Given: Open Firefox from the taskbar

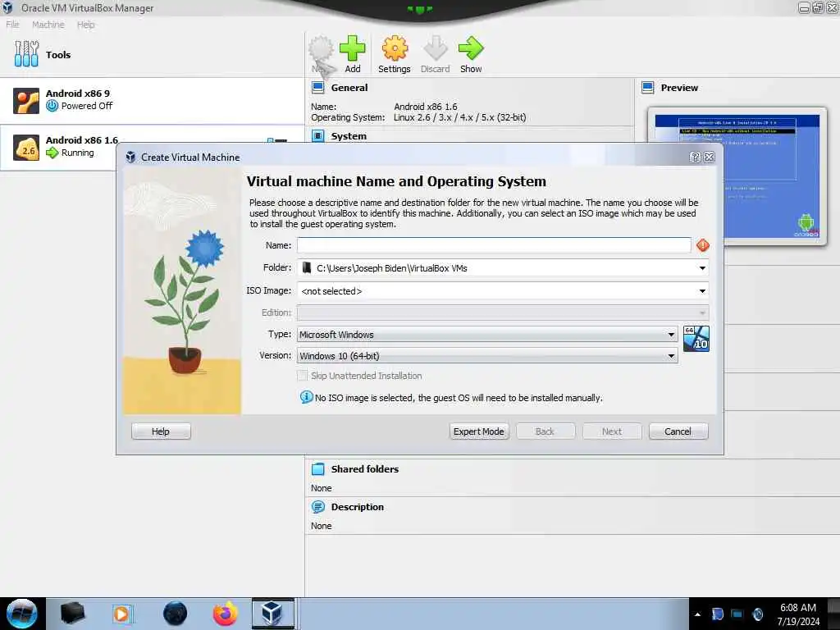Looking at the screenshot, I should click(226, 614).
